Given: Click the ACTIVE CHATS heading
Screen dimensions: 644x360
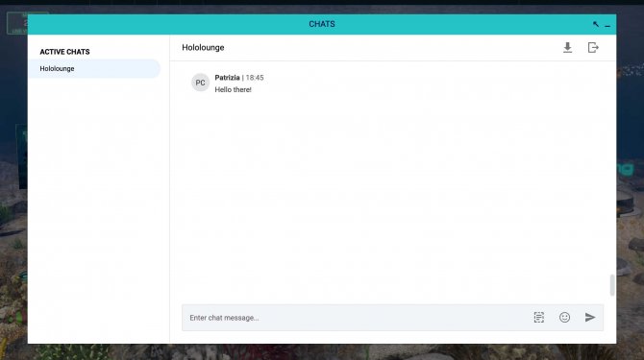Looking at the screenshot, I should pos(64,52).
